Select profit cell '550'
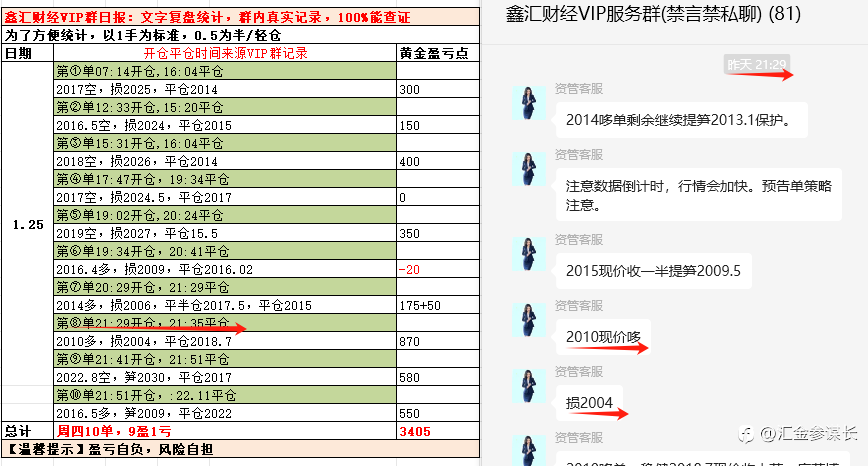868x466 pixels. click(438, 413)
